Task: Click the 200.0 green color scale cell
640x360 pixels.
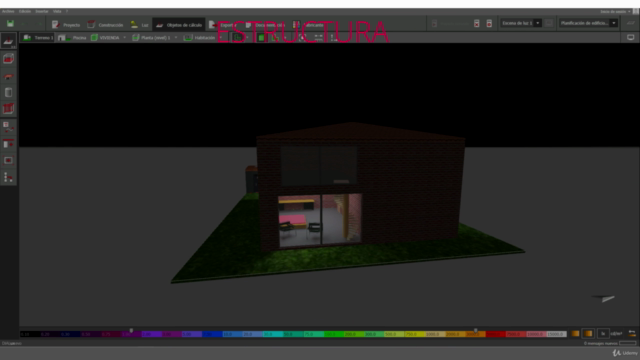Action: [354, 334]
